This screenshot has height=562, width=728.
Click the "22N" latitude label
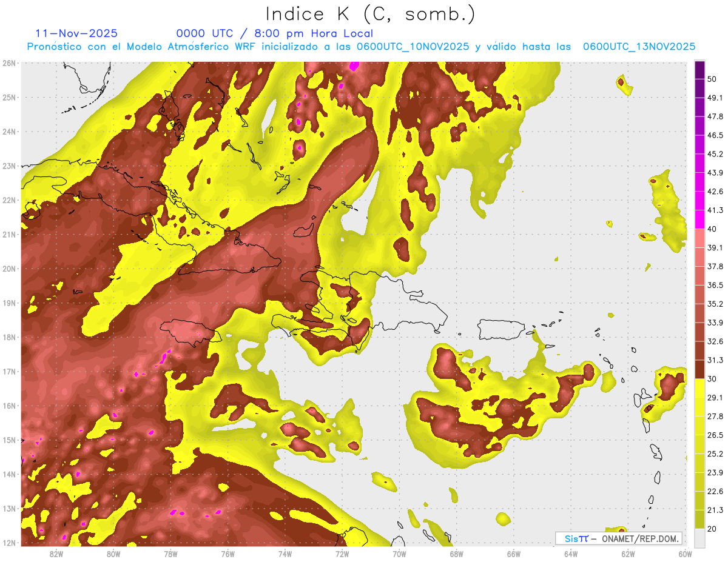click(9, 200)
